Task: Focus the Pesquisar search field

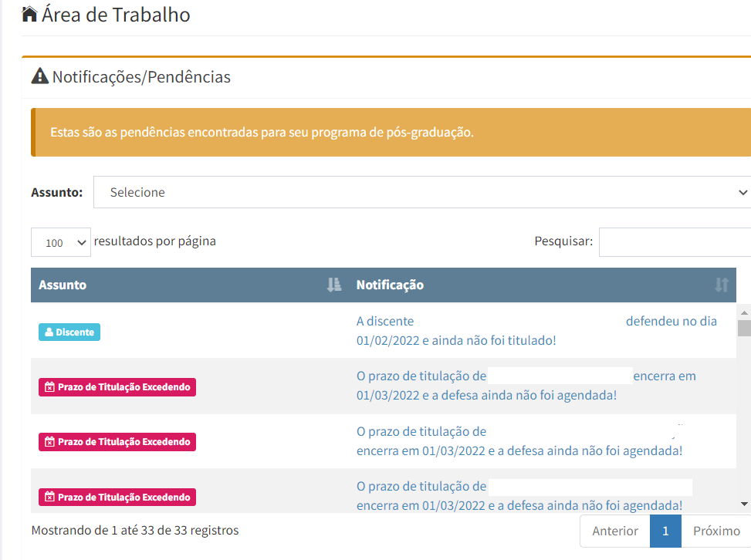Action: point(674,242)
